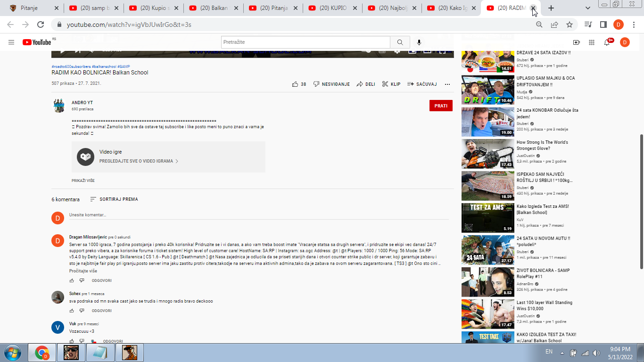Show hidden system tray icons
Viewport: 644px width, 362px height.
(x=562, y=353)
